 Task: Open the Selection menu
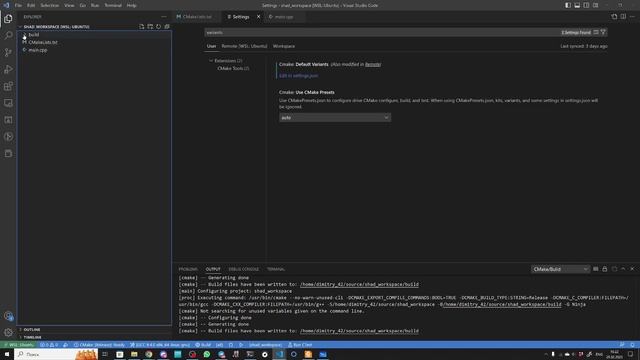coord(50,5)
